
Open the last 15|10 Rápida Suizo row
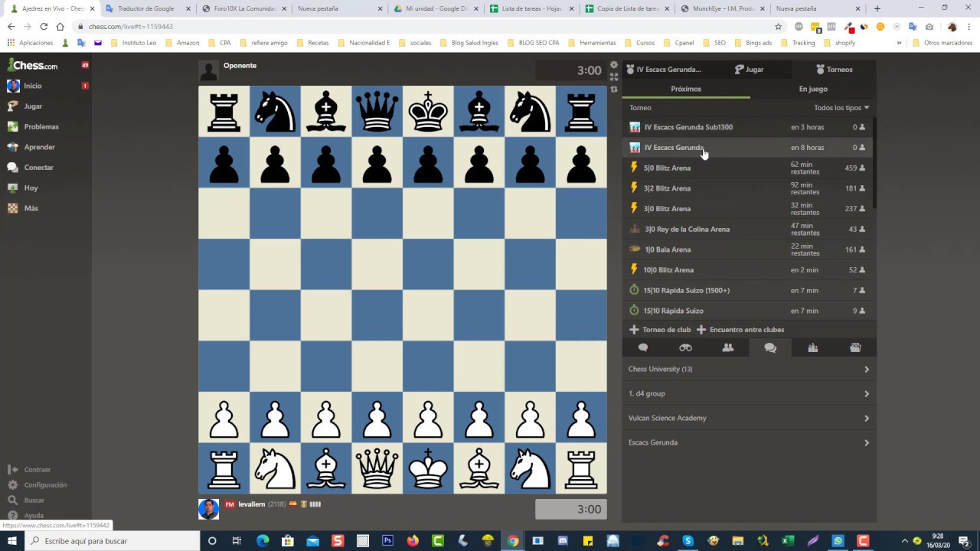(747, 311)
